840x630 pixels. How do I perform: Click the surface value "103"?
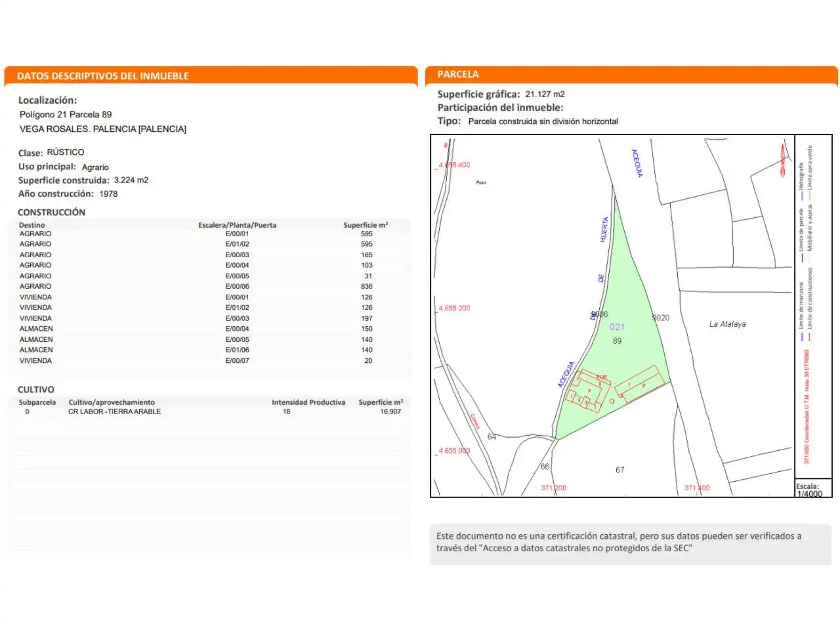[x=367, y=265]
